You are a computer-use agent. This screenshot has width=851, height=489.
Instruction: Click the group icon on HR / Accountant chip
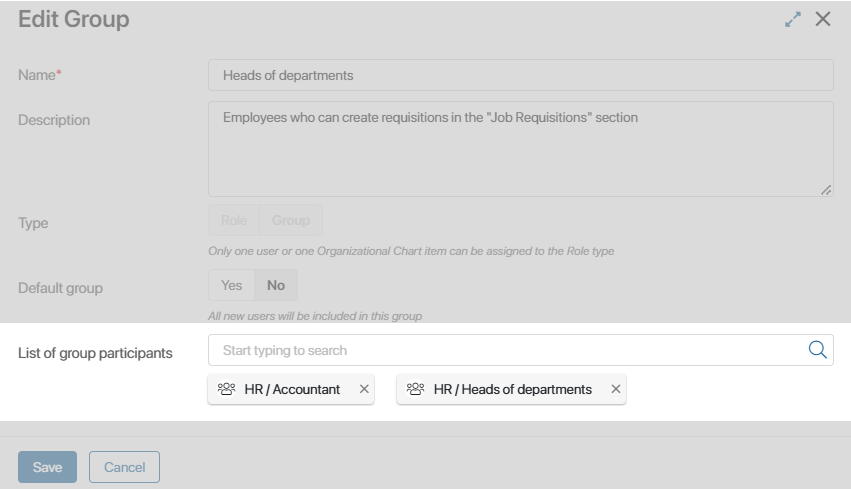(226, 389)
